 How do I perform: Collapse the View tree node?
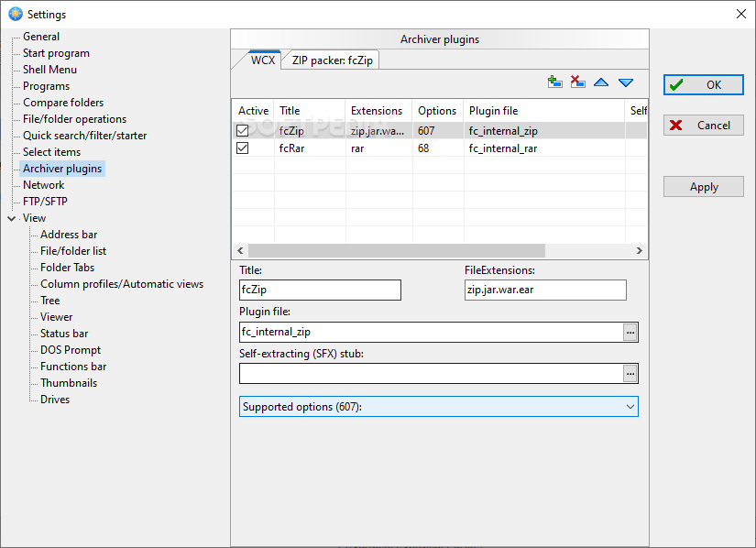click(x=12, y=218)
